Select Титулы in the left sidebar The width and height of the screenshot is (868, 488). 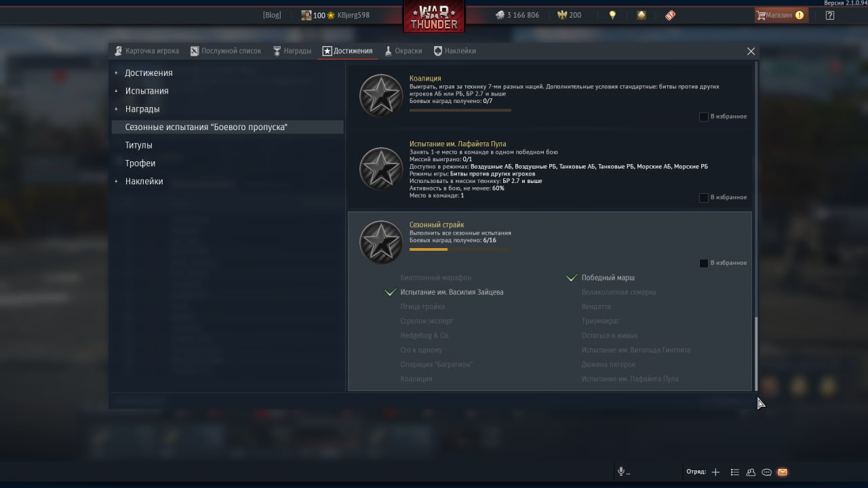[138, 145]
